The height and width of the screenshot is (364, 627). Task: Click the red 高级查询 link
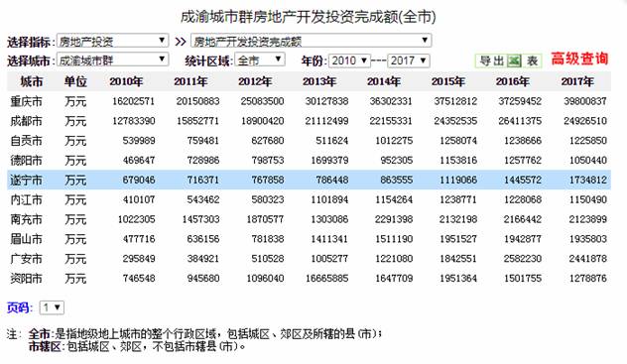(579, 59)
